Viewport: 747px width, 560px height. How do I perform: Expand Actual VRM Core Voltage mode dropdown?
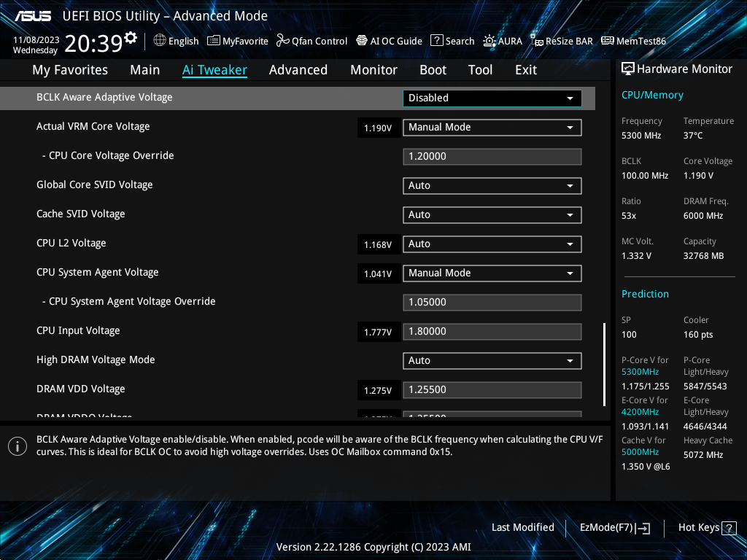pyautogui.click(x=492, y=128)
